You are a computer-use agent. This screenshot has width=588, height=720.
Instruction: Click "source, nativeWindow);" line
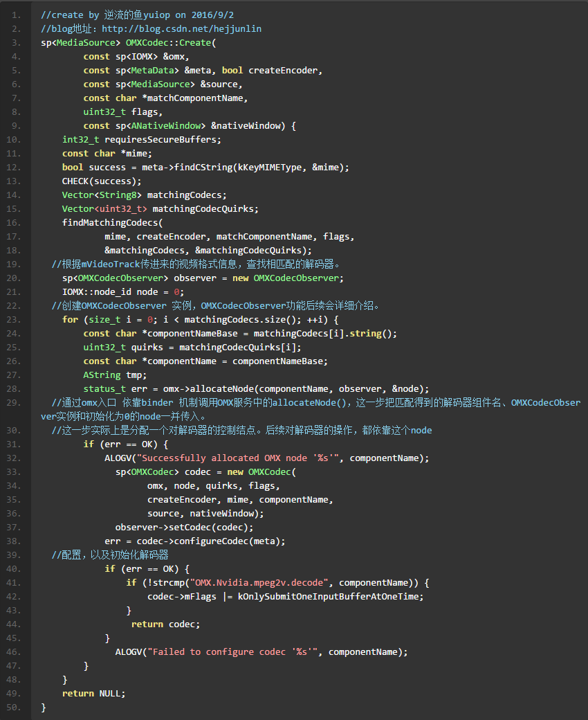pyautogui.click(x=205, y=513)
